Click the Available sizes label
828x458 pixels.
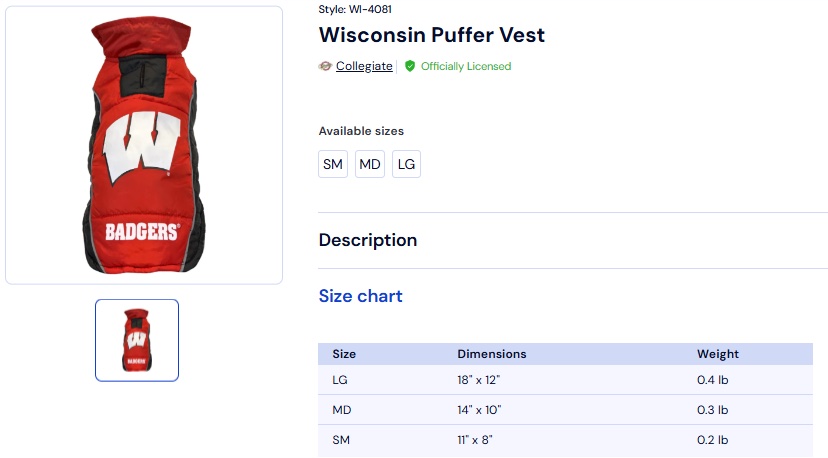361,131
